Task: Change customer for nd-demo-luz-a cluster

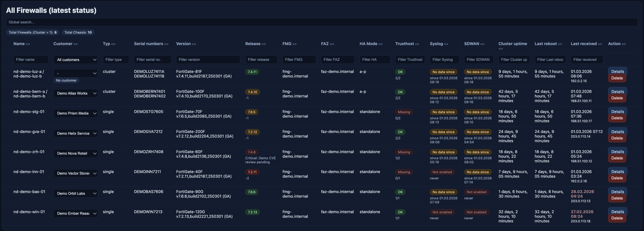Action: (x=75, y=74)
